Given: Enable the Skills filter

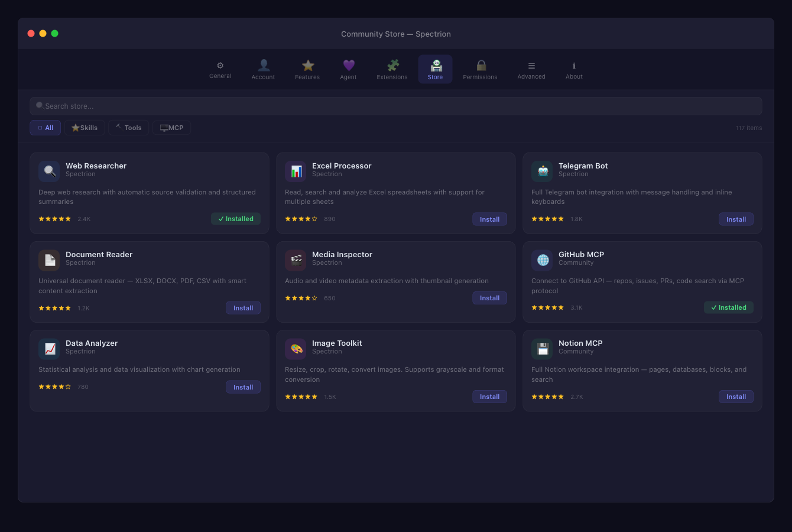Looking at the screenshot, I should [x=85, y=128].
